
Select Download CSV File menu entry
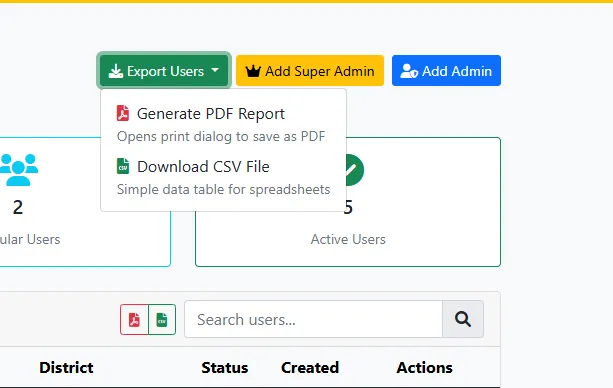[x=223, y=178]
